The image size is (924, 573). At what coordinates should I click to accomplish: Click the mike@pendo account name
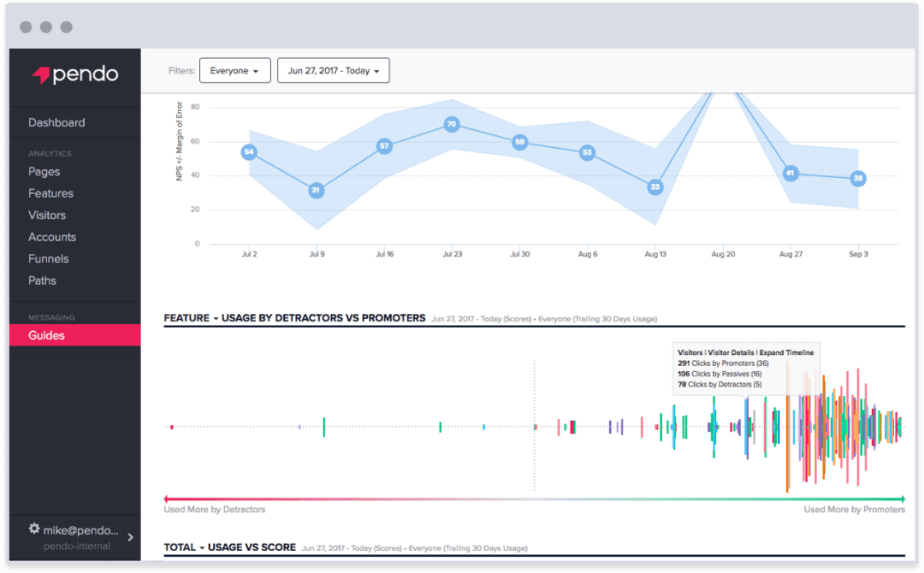click(x=79, y=529)
